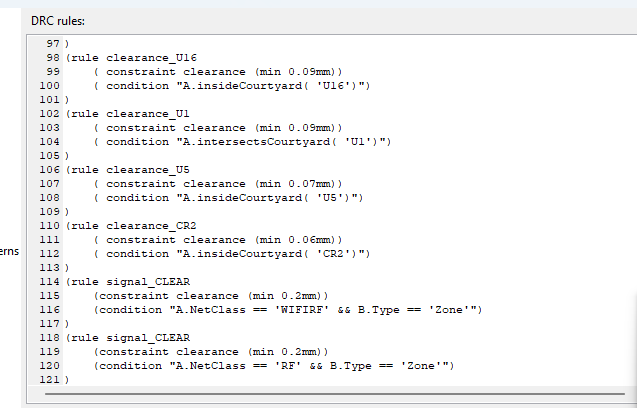Image resolution: width=637 pixels, height=408 pixels.
Task: Click the 'min 0.06mm' constraint line
Action: pos(218,240)
